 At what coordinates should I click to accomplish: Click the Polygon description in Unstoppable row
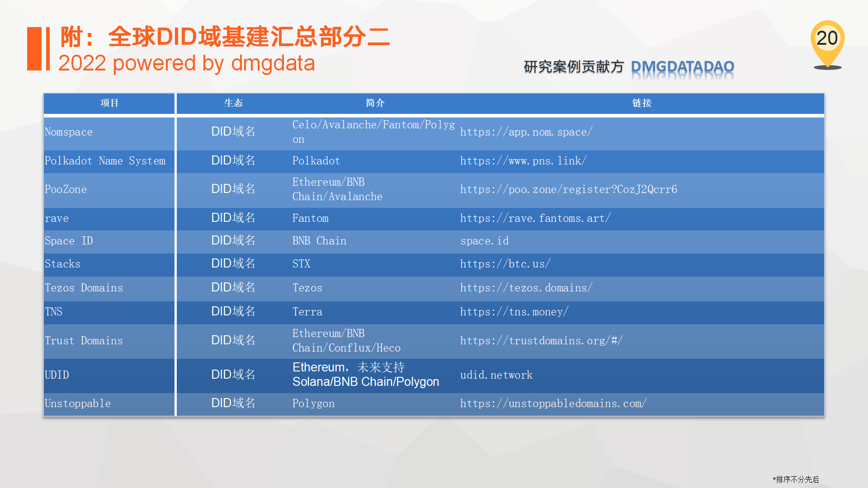pyautogui.click(x=313, y=404)
